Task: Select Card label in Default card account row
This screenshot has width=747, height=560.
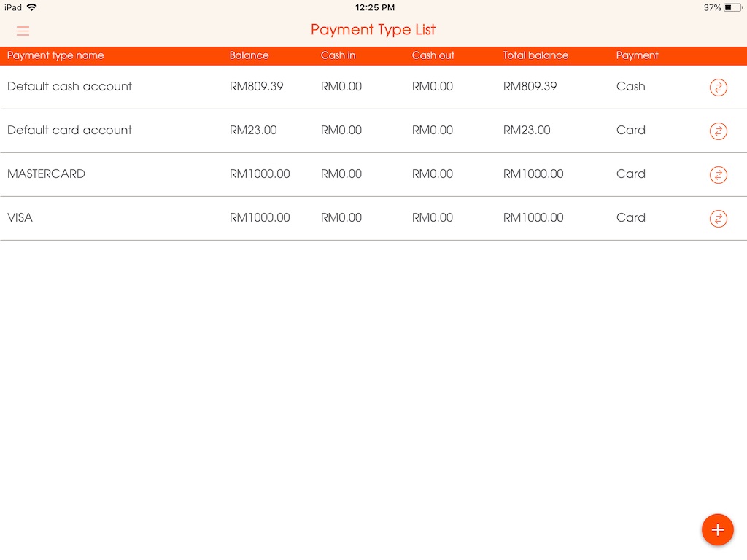Action: point(631,130)
